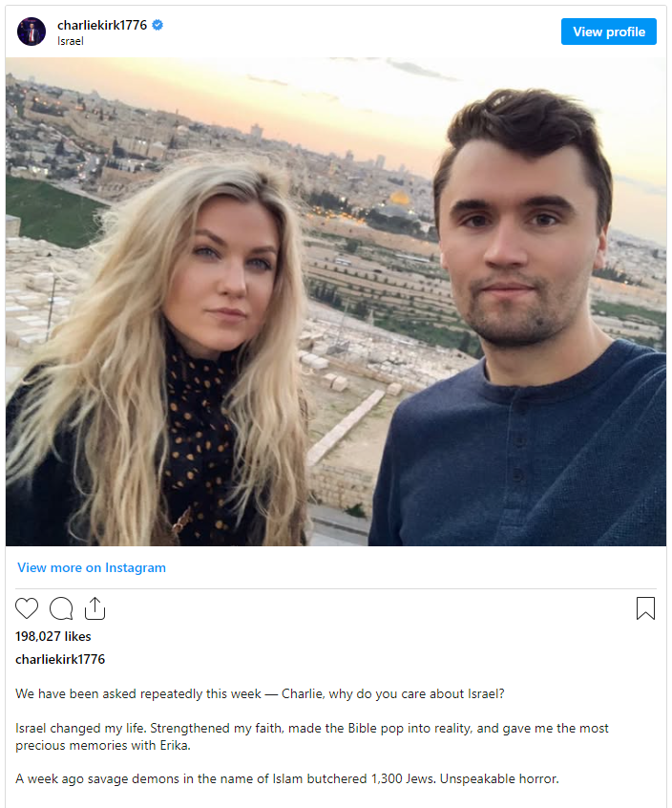Click the charliekirk1776 name above the caption
Image resolution: width=672 pixels, height=808 pixels.
pos(60,659)
